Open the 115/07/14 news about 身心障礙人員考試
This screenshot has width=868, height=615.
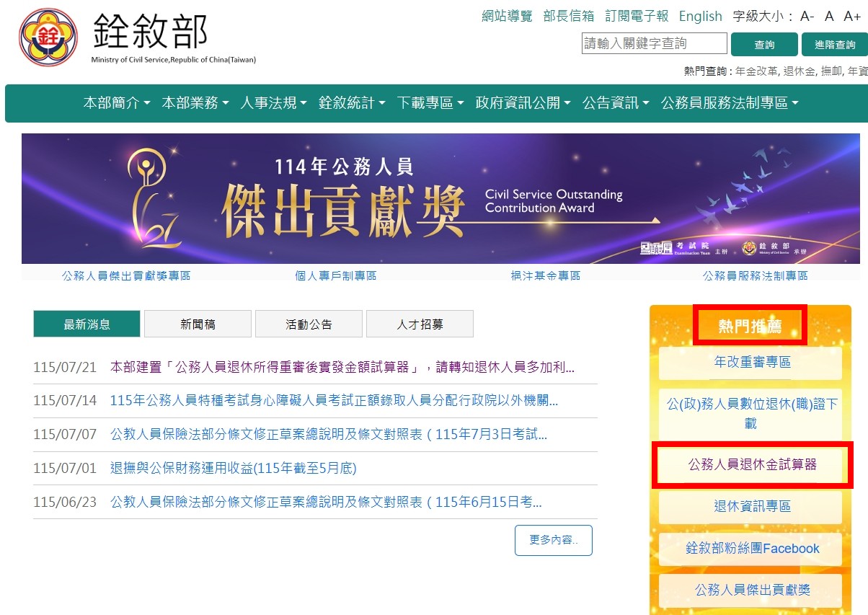click(x=334, y=400)
